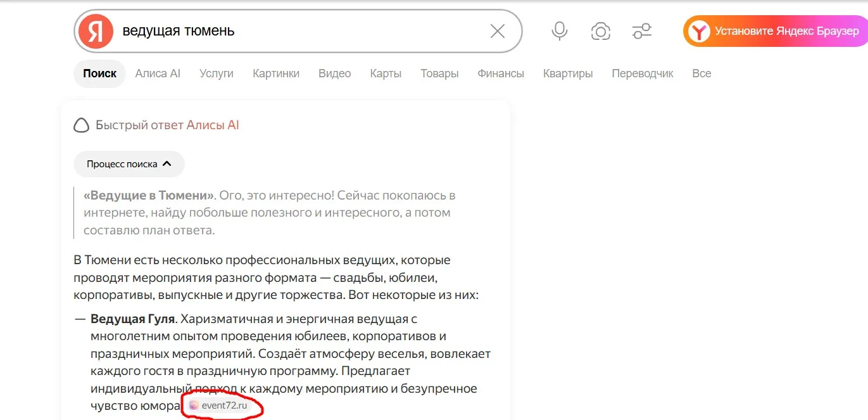Viewport: 868px width, 420px height.
Task: Open search settings sliders icon
Action: pos(642,31)
